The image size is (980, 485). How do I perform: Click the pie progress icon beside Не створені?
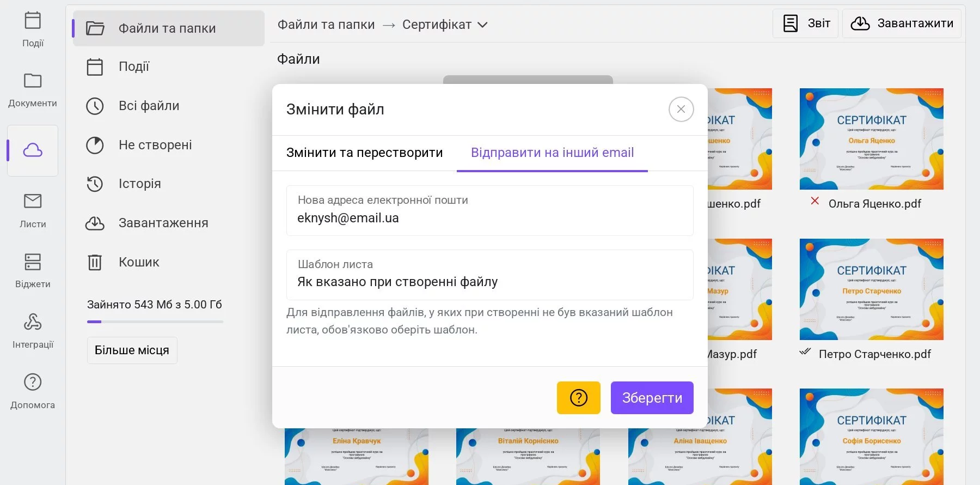point(95,145)
